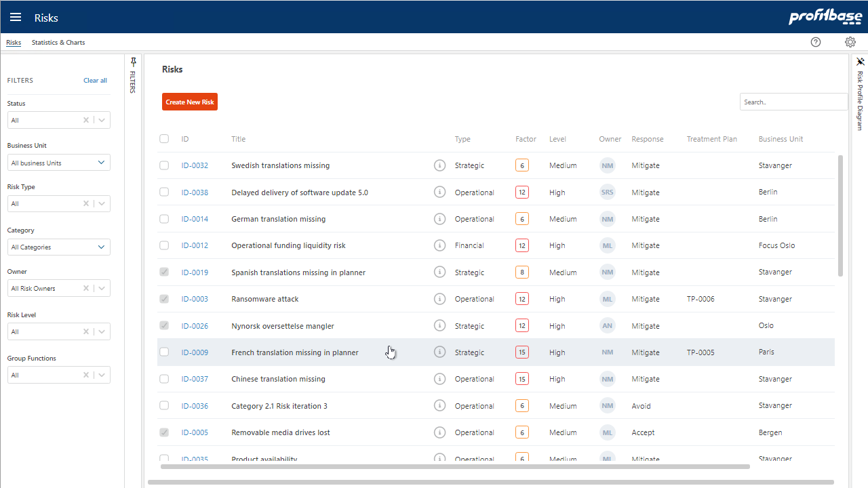Clear the Status filter with the X
Image resolution: width=868 pixels, height=488 pixels.
pyautogui.click(x=86, y=120)
